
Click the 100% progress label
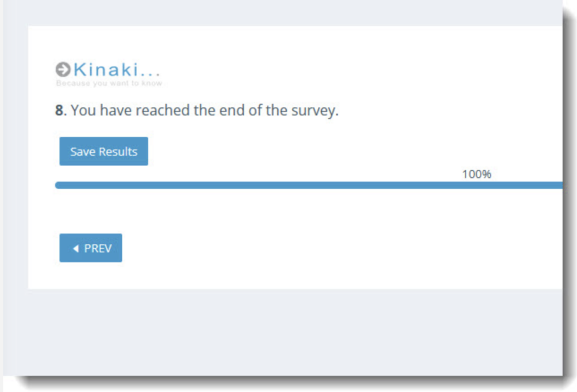pyautogui.click(x=477, y=174)
